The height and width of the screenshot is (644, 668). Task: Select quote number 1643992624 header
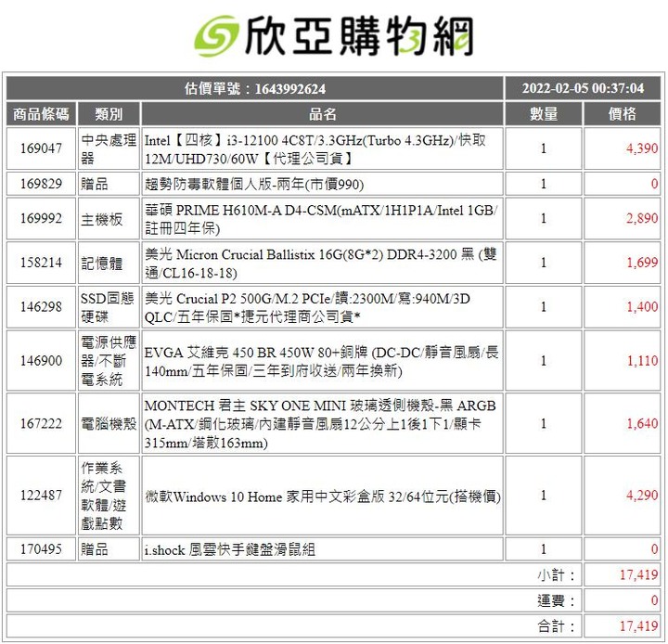pyautogui.click(x=255, y=89)
